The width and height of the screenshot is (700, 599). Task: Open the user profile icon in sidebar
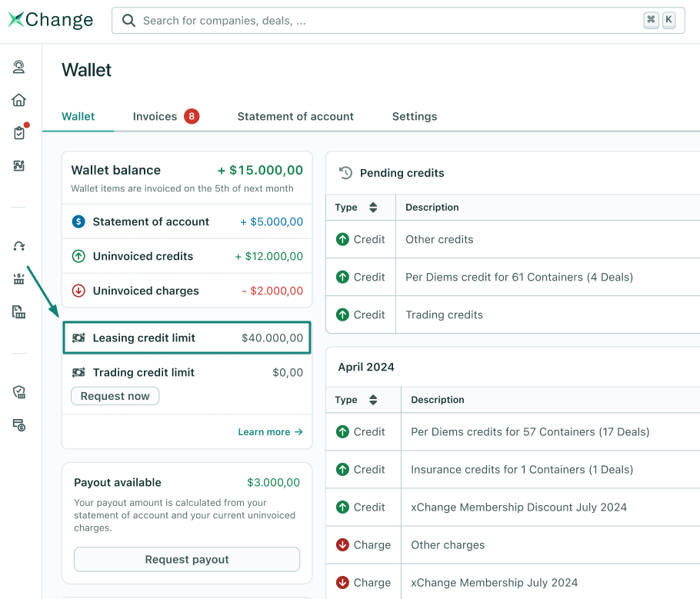(x=19, y=68)
